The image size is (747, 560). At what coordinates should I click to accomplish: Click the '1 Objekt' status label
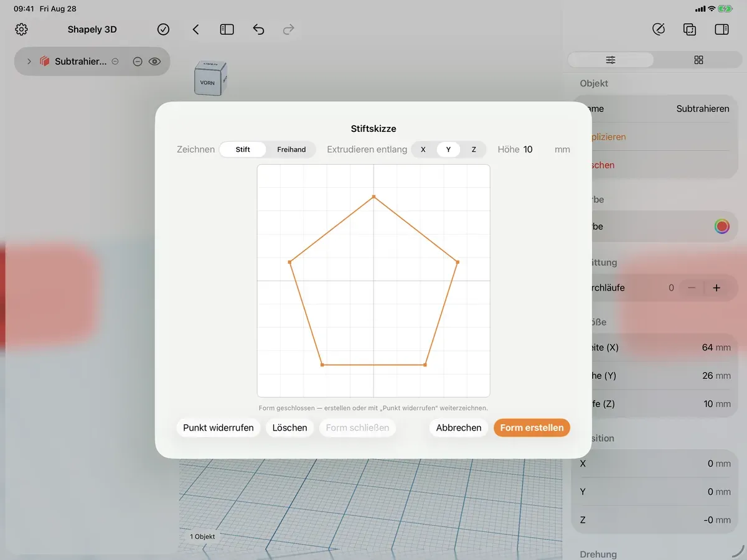202,536
